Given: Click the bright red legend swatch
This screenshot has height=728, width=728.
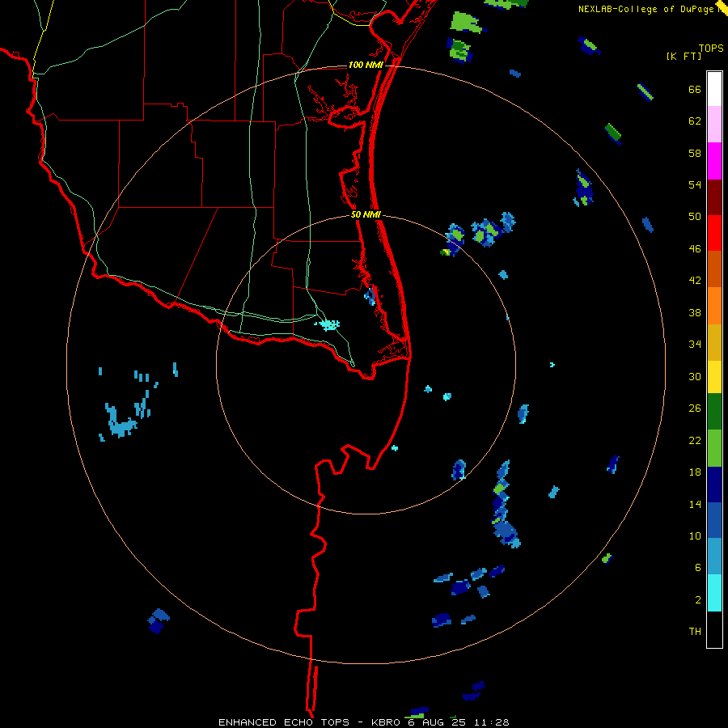Looking at the screenshot, I should [x=714, y=233].
